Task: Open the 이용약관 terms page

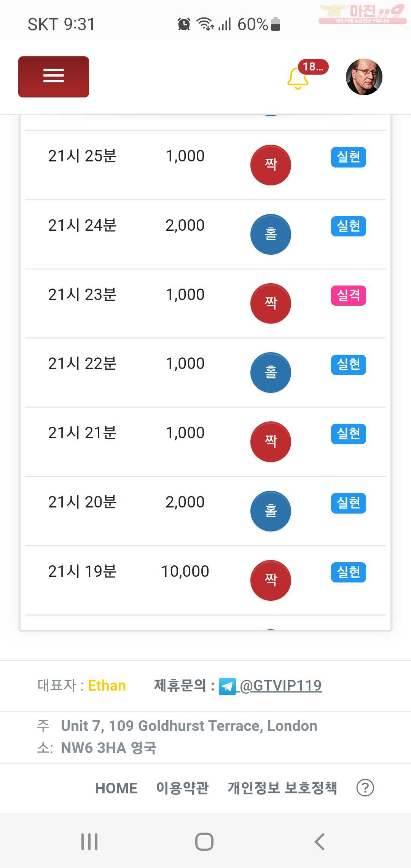Action: pos(183,788)
